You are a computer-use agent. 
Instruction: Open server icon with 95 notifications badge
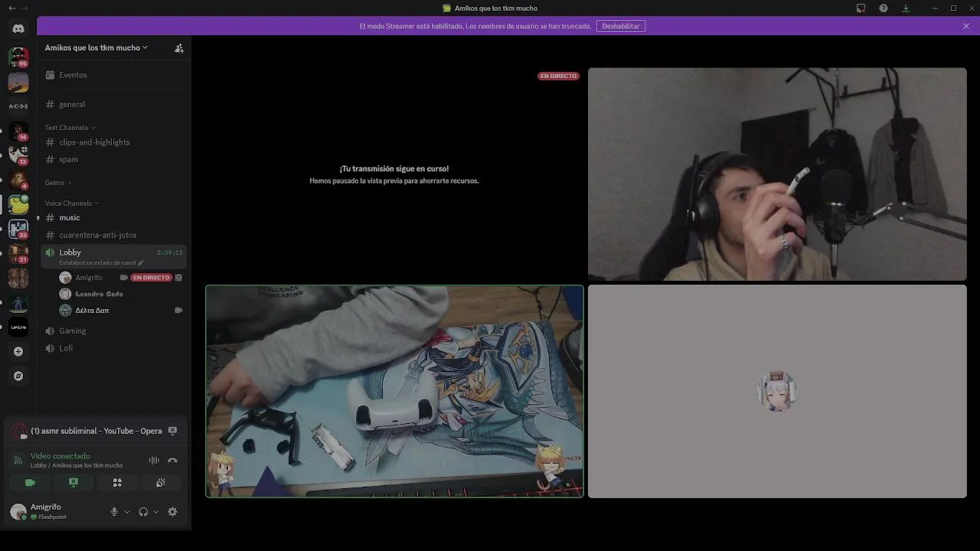[x=18, y=57]
